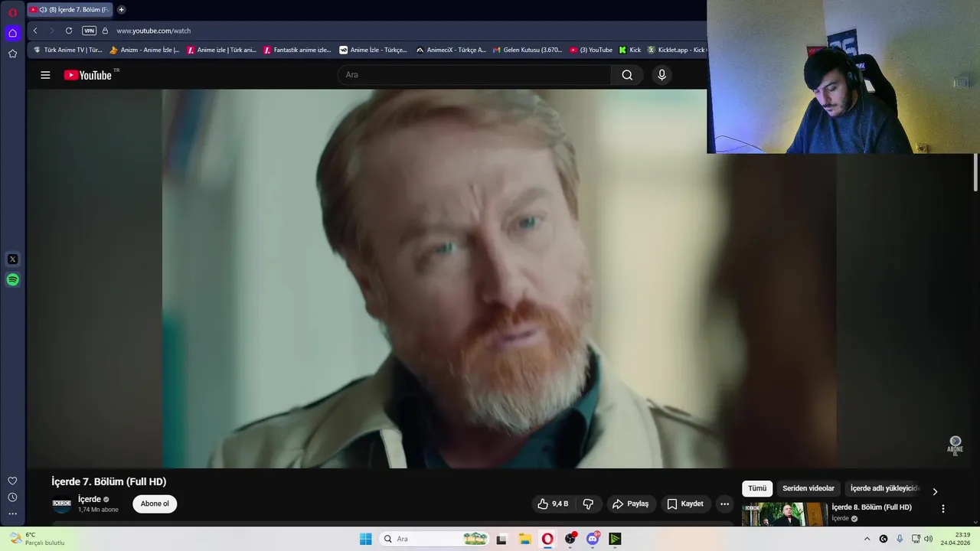Open the sidebar bookmarks star icon

pyautogui.click(x=12, y=54)
